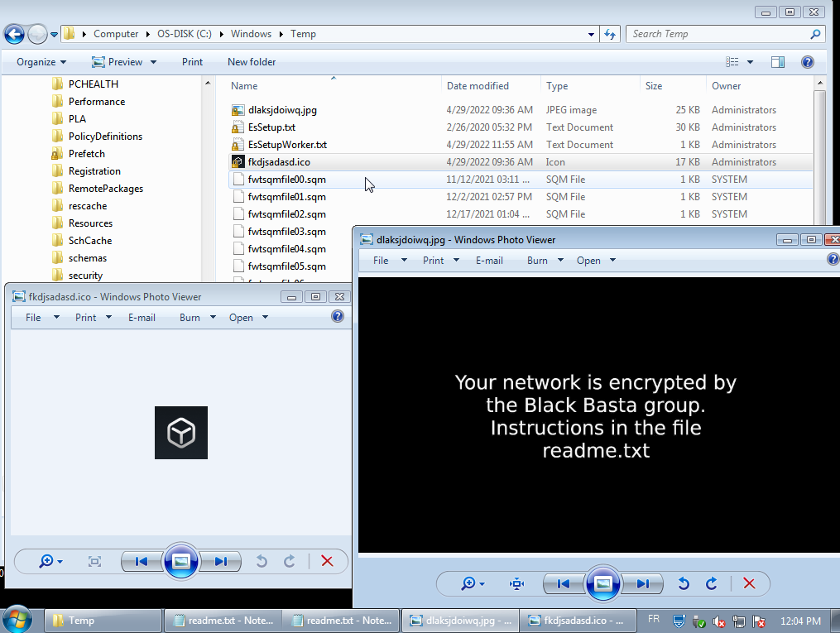Go to next image in fkdjsadasd.ico viewer
Image resolution: width=840 pixels, height=633 pixels.
[x=220, y=561]
